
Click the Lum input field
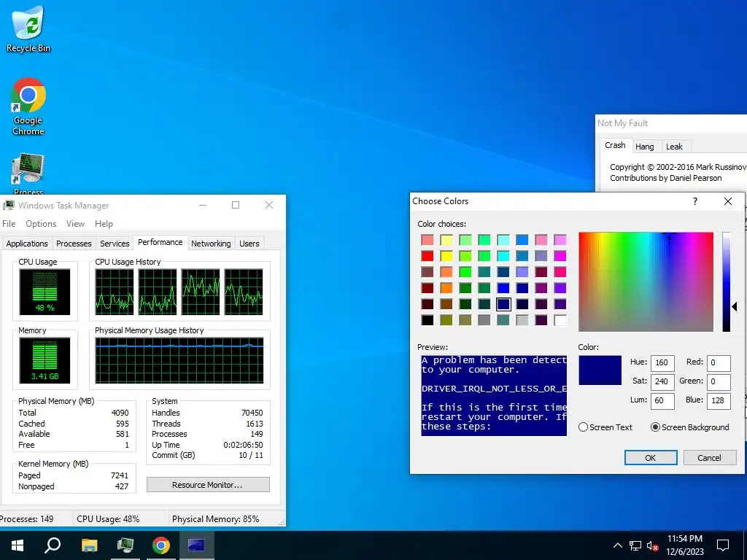coord(662,401)
